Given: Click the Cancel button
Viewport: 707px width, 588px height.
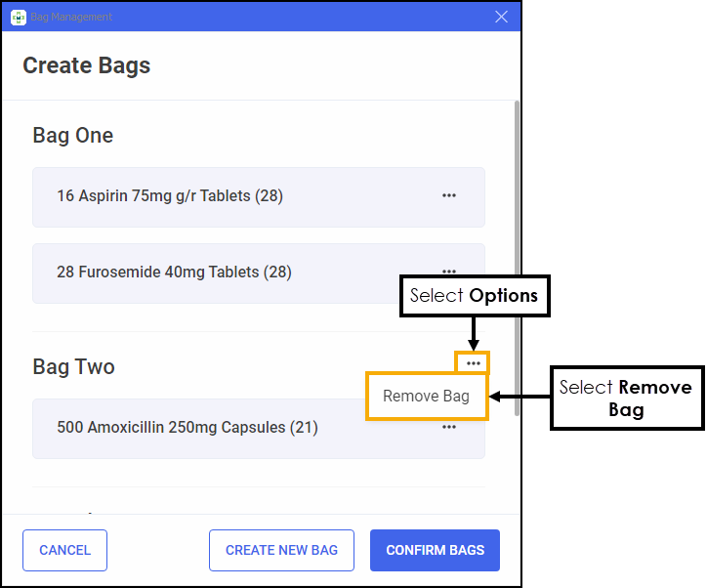Looking at the screenshot, I should tap(64, 550).
